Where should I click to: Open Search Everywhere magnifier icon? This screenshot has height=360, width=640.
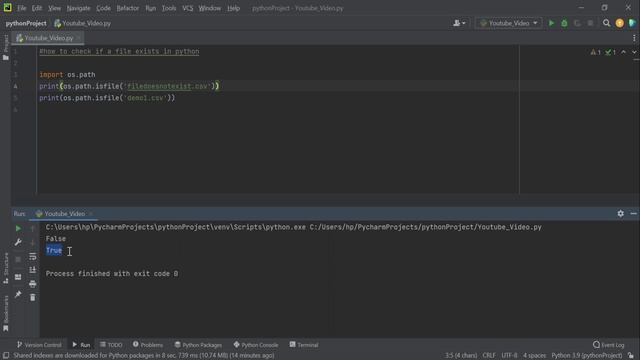click(x=607, y=23)
